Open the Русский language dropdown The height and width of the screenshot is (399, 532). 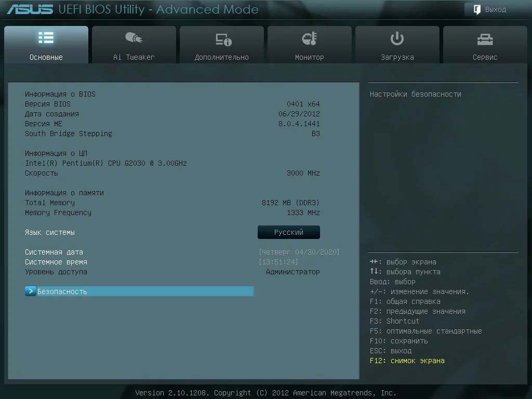pos(289,232)
